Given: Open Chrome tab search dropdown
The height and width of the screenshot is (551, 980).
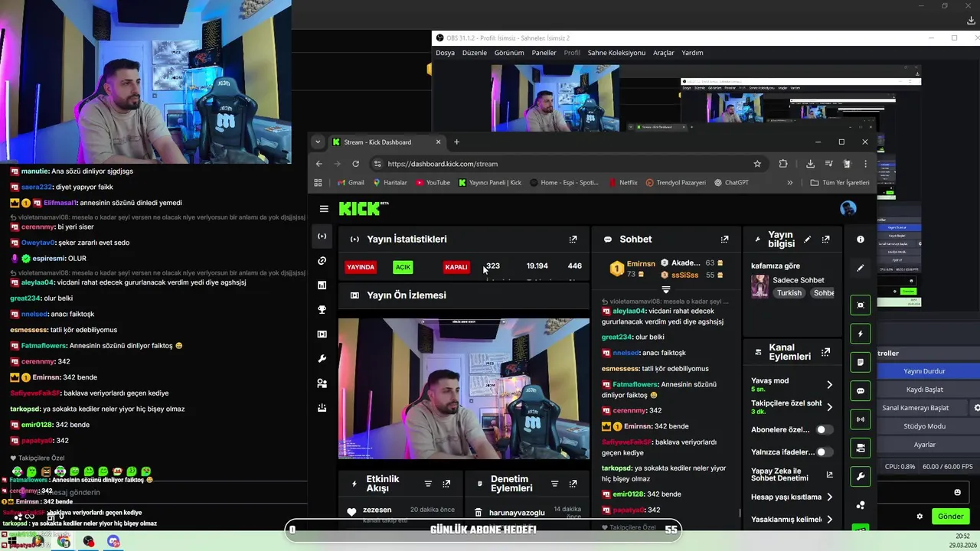Looking at the screenshot, I should pyautogui.click(x=318, y=142).
